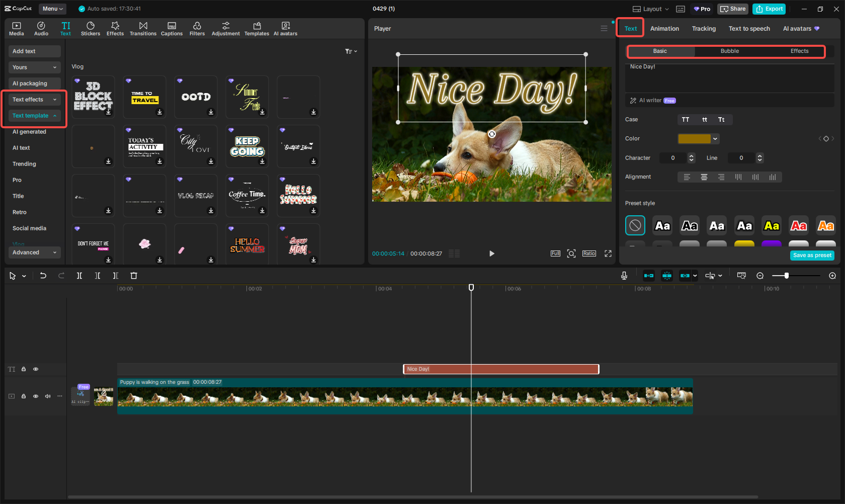Click the player screenshot focus icon
The image size is (845, 504).
pos(571,254)
